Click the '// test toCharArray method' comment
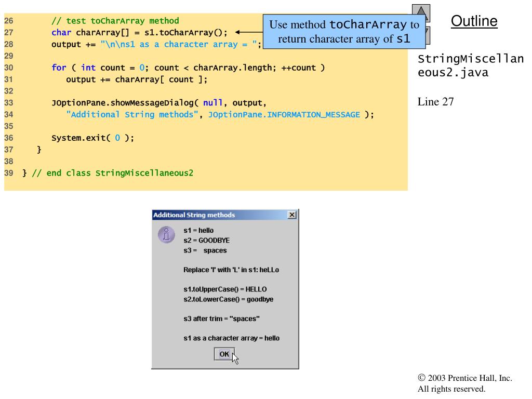 tap(115, 21)
